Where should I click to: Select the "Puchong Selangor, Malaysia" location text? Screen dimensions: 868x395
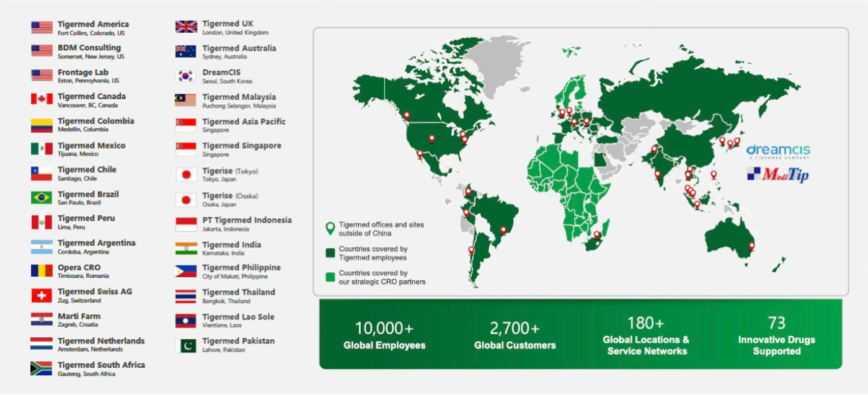tap(239, 106)
